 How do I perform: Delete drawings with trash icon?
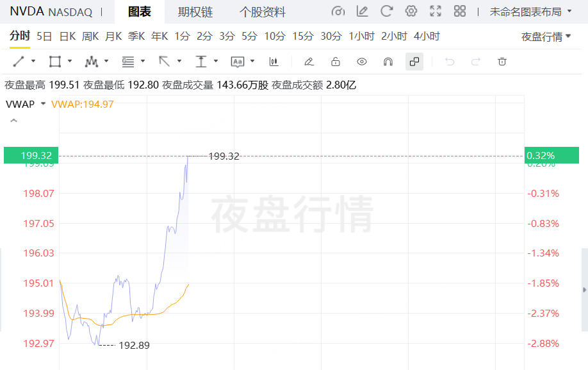pos(502,62)
